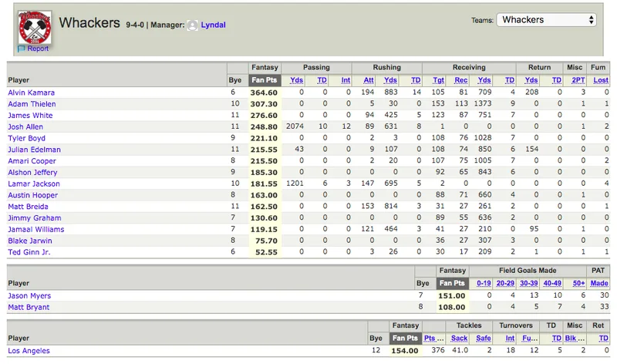
Task: Click the manager avatar icon beside Lyndal
Action: coord(192,25)
